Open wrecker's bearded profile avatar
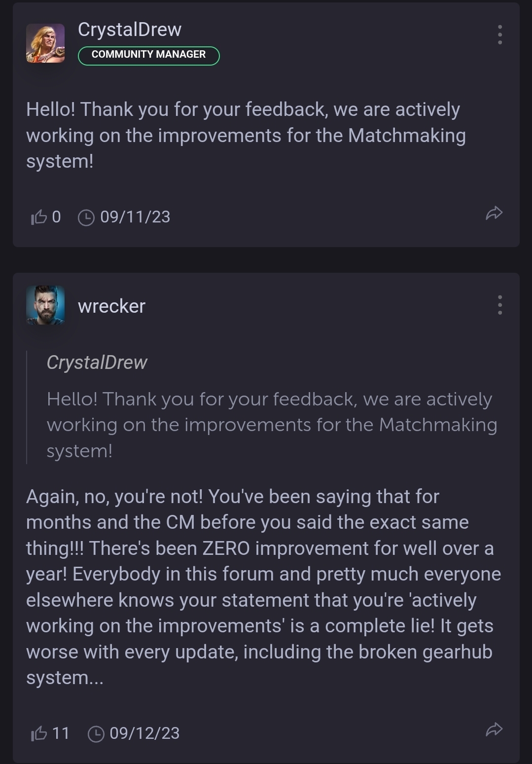This screenshot has height=764, width=532. [x=45, y=305]
